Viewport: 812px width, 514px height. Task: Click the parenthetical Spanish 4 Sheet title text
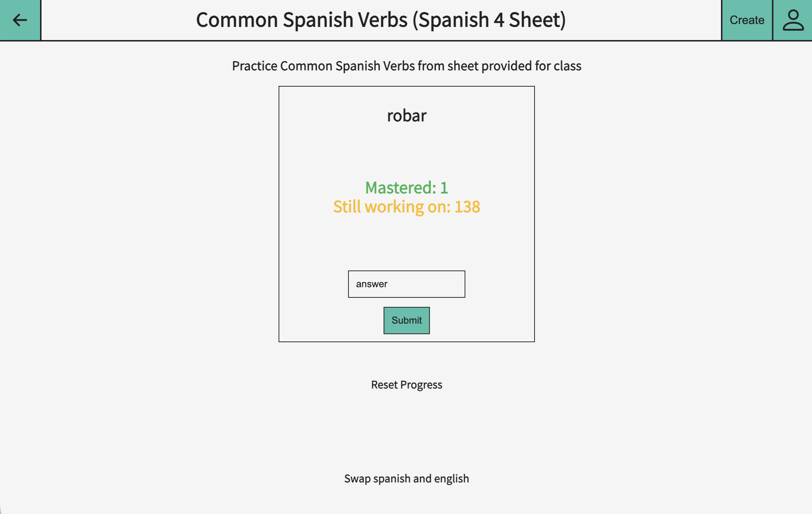pyautogui.click(x=489, y=20)
